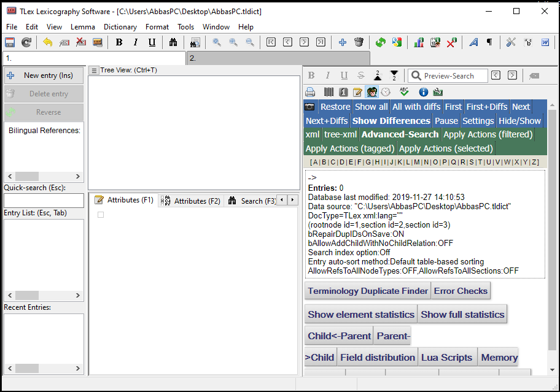This screenshot has width=560, height=392.
Task: Click the barcode-style columns icon in preview toolbar
Action: (329, 93)
